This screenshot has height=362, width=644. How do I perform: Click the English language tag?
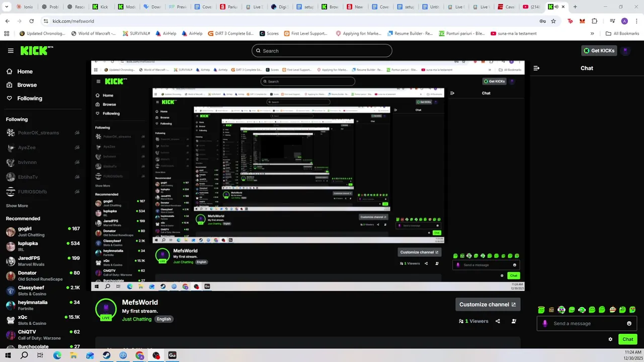(x=164, y=319)
